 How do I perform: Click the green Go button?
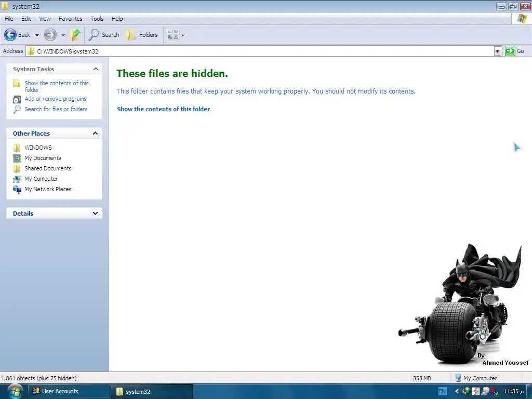pyautogui.click(x=510, y=51)
